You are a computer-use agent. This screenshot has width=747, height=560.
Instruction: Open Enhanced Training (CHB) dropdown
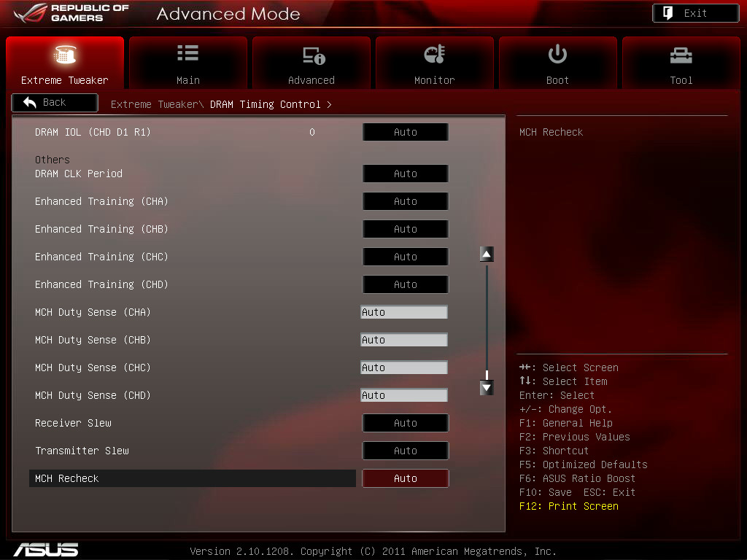coord(406,228)
